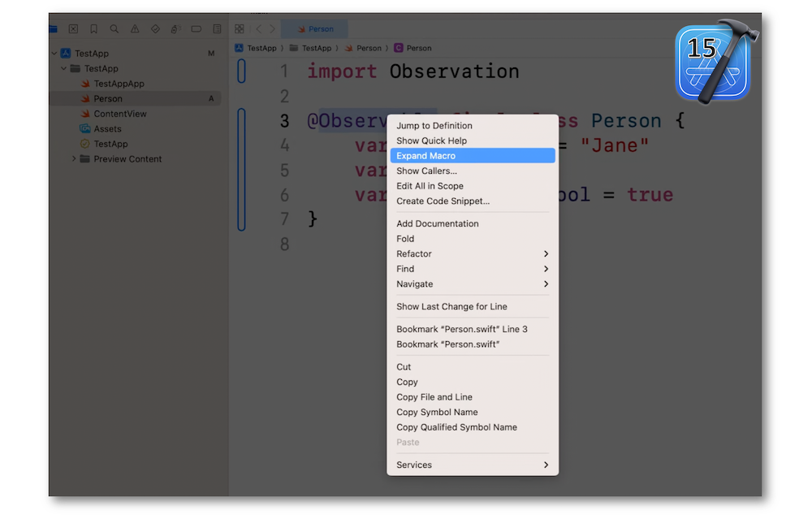The height and width of the screenshot is (519, 812).
Task: Open the Breakpoint navigator icon
Action: (197, 29)
